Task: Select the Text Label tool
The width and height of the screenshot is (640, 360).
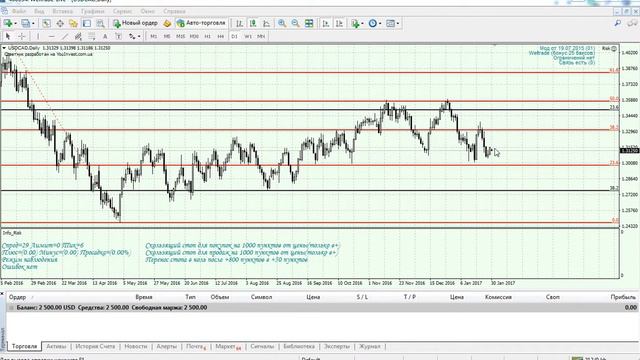Action: tap(118, 36)
